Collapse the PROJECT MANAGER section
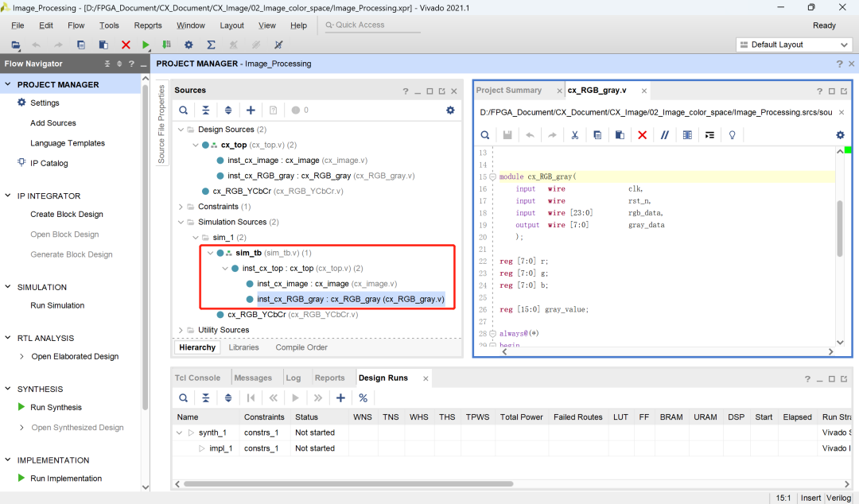This screenshot has width=859, height=504. (x=9, y=84)
